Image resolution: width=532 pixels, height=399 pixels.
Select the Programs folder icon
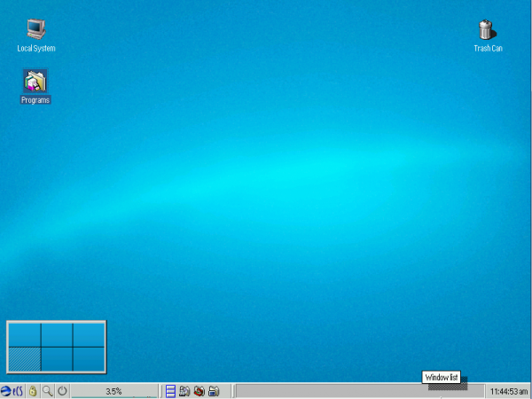pyautogui.click(x=35, y=82)
